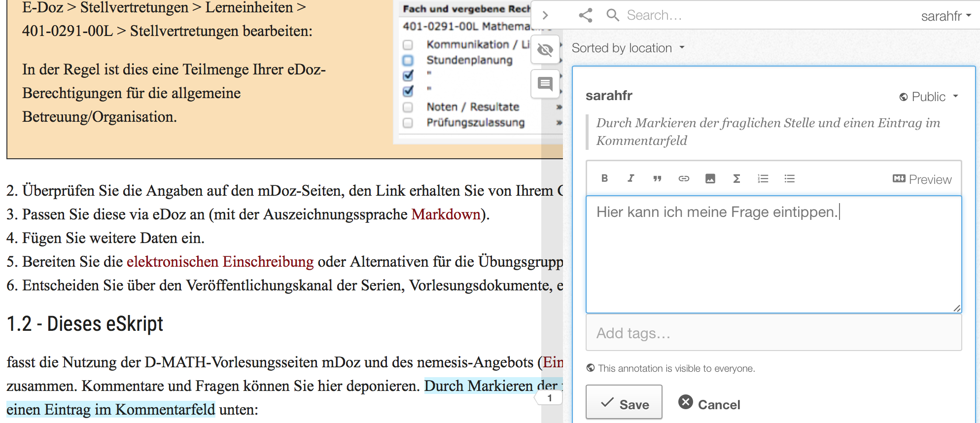Insert an image with the image icon
980x423 pixels.
[x=710, y=178]
